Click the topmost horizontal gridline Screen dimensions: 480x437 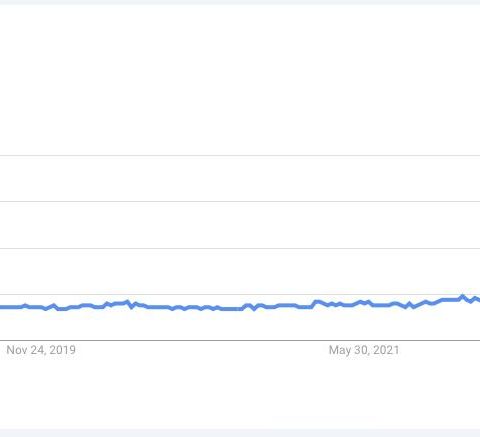240,155
